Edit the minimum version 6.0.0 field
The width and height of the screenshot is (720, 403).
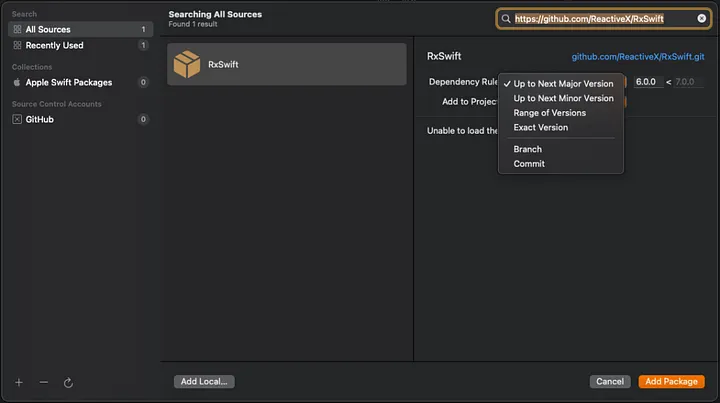pos(648,82)
